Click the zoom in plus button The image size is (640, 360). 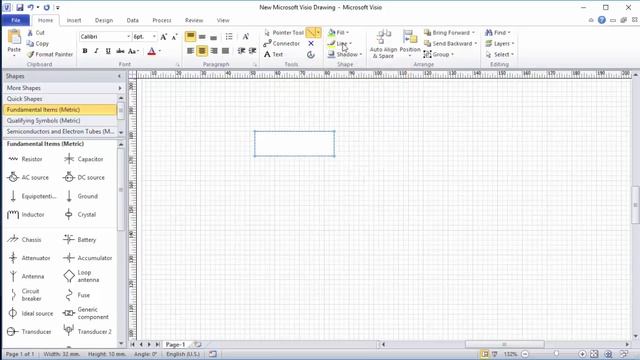pos(582,354)
